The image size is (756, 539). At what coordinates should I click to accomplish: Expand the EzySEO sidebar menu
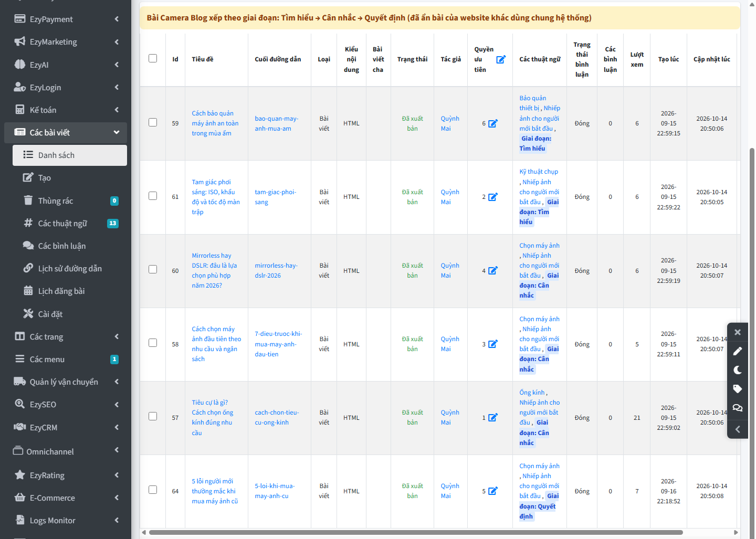[x=66, y=404]
